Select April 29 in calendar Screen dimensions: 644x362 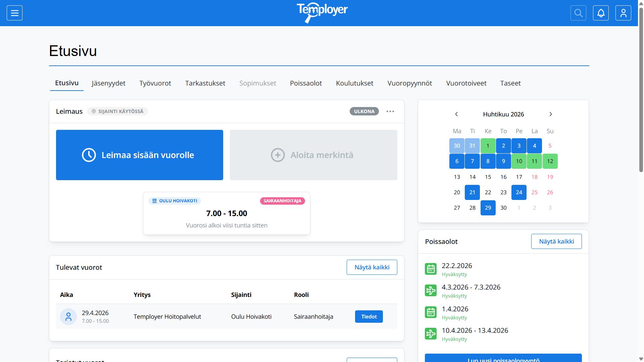pyautogui.click(x=488, y=208)
